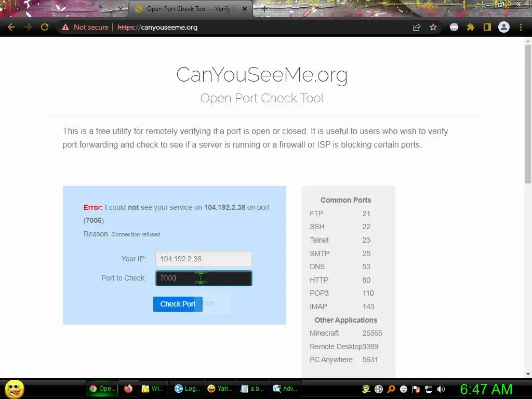The height and width of the screenshot is (399, 532).
Task: Click the orange magnifier tray icon
Action: [391, 389]
